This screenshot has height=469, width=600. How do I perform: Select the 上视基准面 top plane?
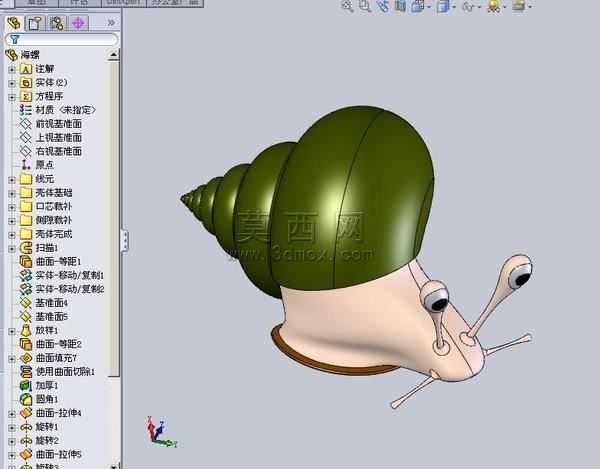coord(51,138)
